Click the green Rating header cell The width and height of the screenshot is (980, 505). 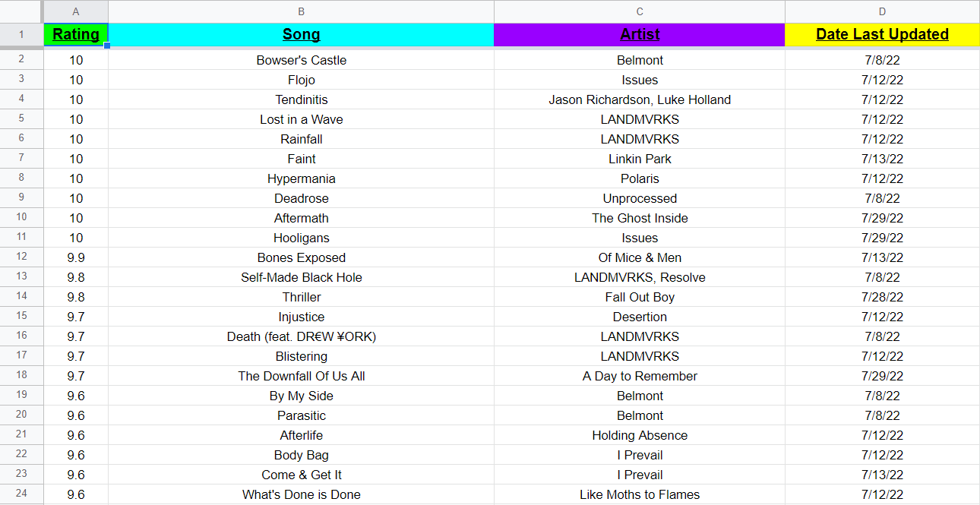point(76,34)
